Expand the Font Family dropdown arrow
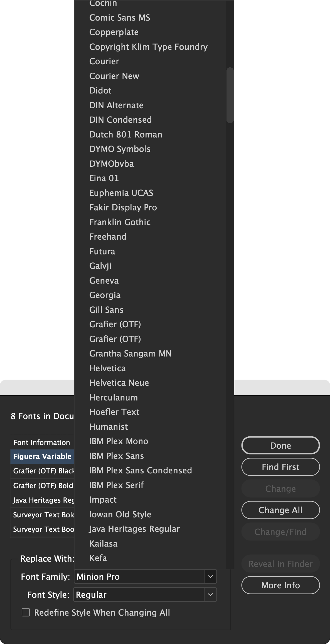Screen dimensions: 330x644 pyautogui.click(x=210, y=576)
